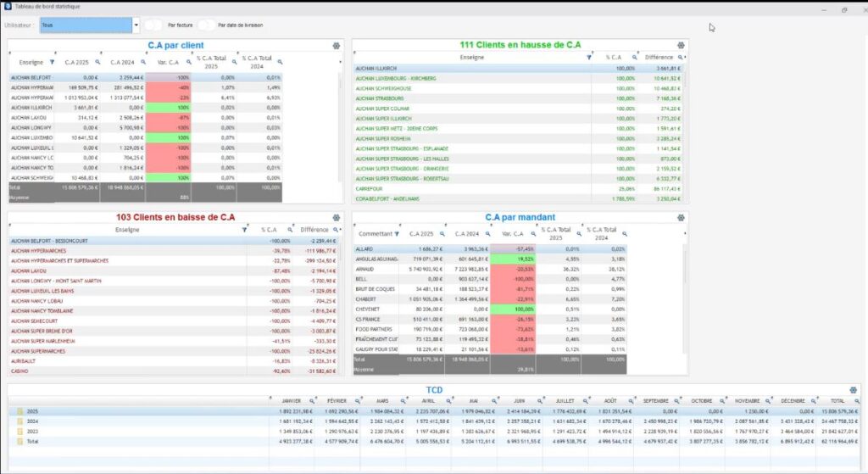Sort by Var. C.A header in C.A par client
868x474 pixels.
168,62
